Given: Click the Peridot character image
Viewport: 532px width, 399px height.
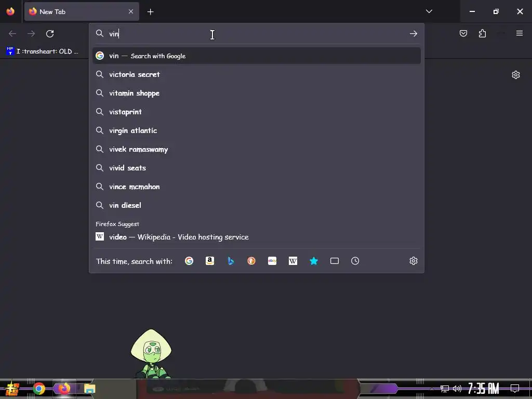Looking at the screenshot, I should (151, 353).
